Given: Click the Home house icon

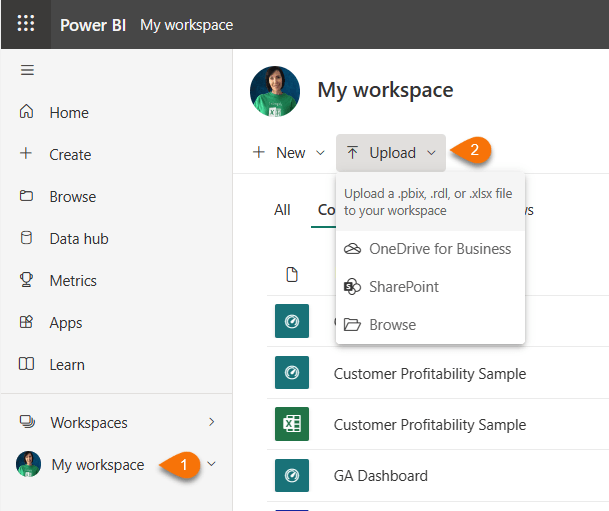Looking at the screenshot, I should (26, 111).
